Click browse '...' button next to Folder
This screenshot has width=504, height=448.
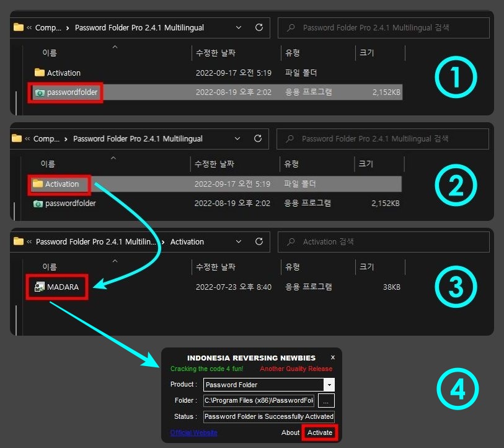point(326,401)
